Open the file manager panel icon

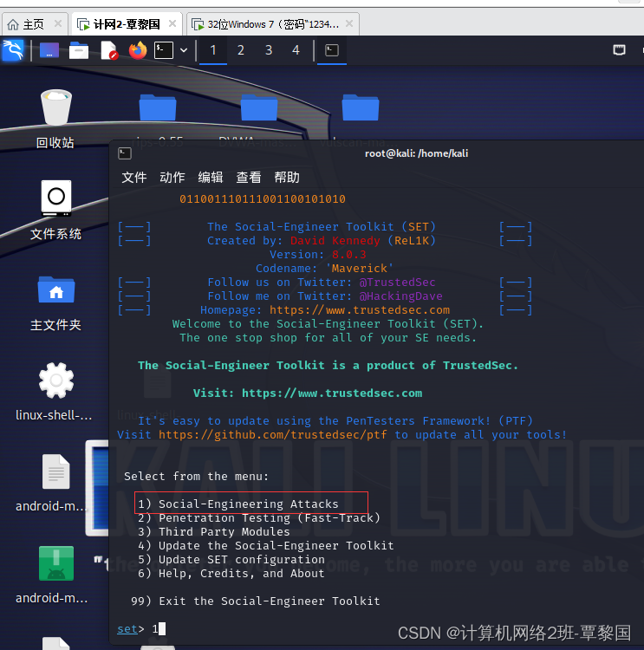point(79,50)
